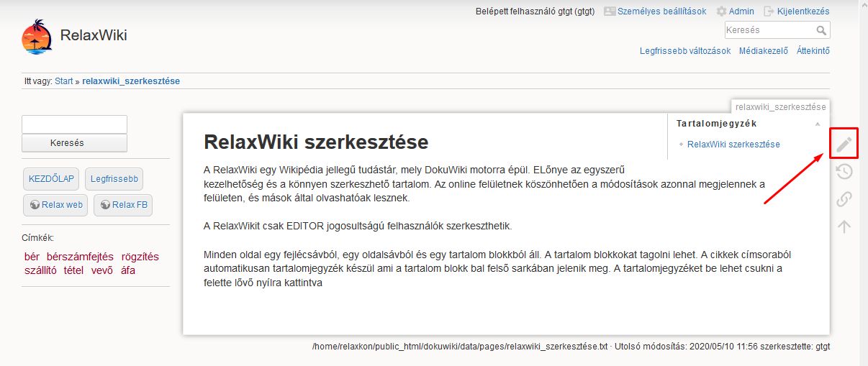Open Személyes beállítások link
The image size is (868, 366).
coord(662,12)
